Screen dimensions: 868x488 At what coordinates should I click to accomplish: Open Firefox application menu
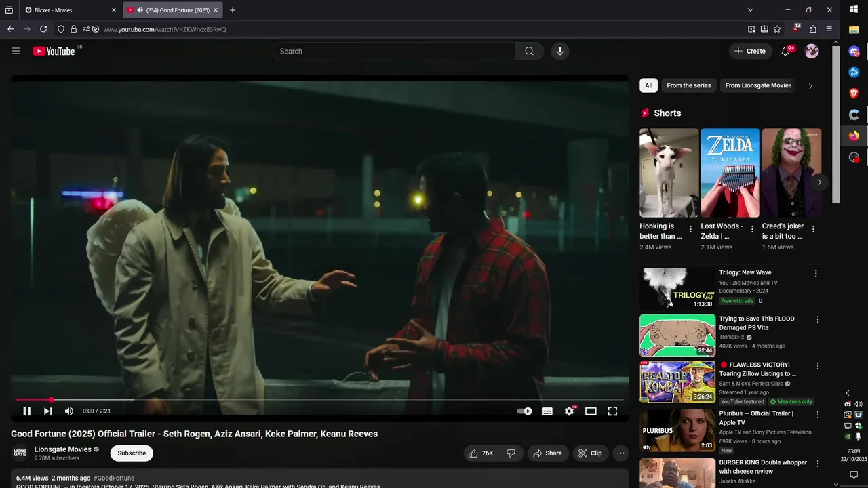(829, 29)
